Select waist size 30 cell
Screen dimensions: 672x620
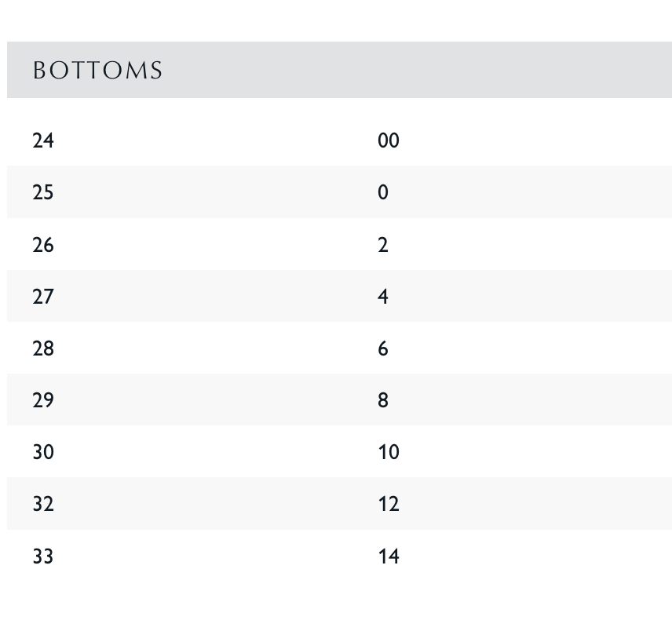(43, 452)
